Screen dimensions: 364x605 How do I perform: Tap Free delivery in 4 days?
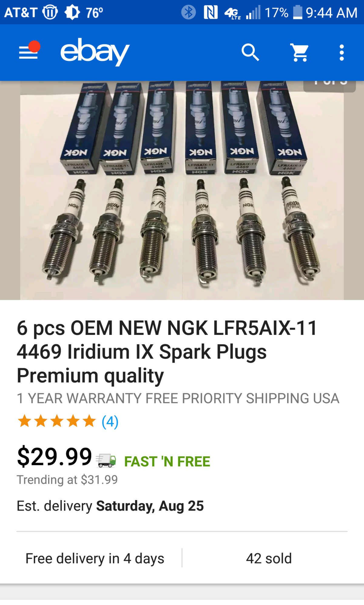click(x=95, y=558)
